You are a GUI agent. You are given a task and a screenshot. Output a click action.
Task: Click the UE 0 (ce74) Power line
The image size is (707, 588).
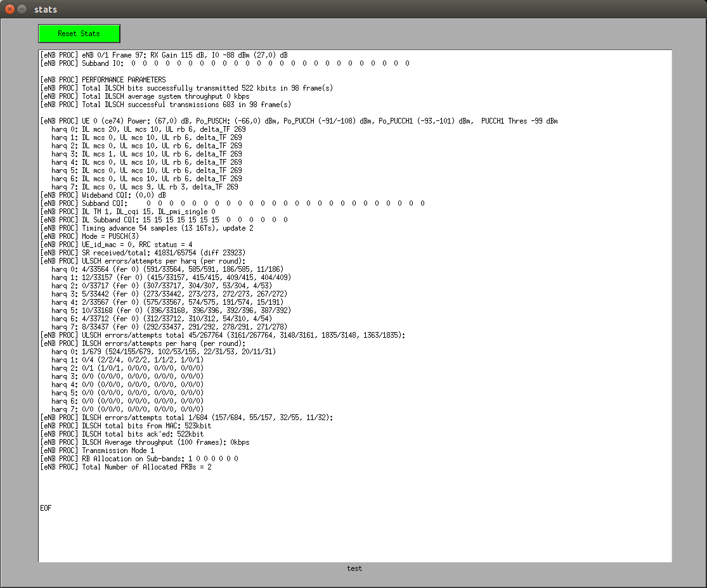click(299, 121)
